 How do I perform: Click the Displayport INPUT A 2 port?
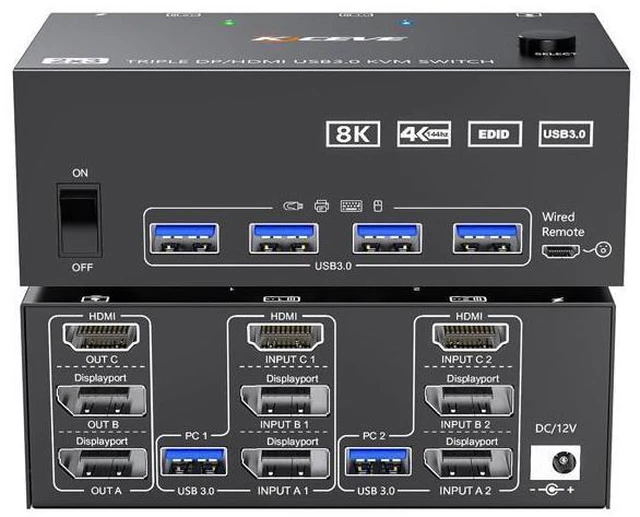tap(468, 463)
